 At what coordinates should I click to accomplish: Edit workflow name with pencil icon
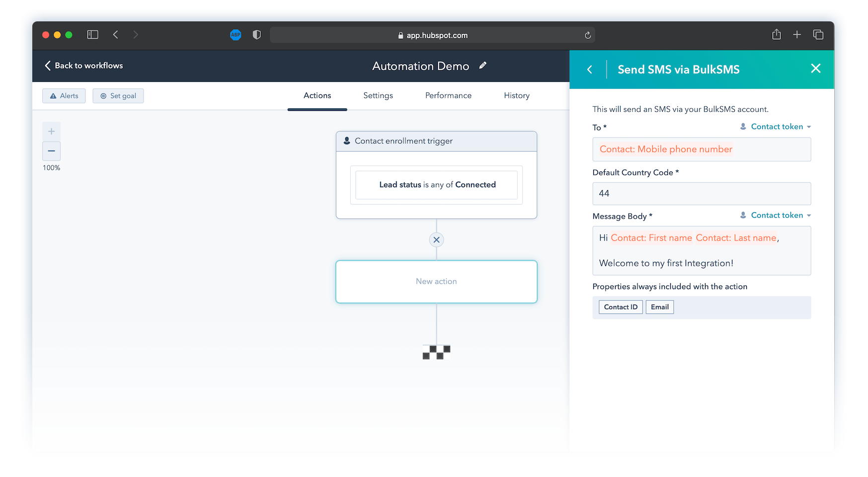pos(482,66)
